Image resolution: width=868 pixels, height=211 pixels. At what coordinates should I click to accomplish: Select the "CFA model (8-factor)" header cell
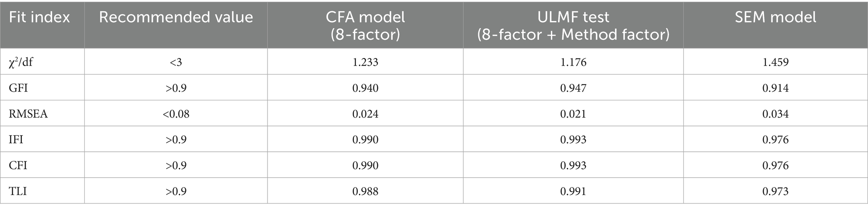pos(365,25)
